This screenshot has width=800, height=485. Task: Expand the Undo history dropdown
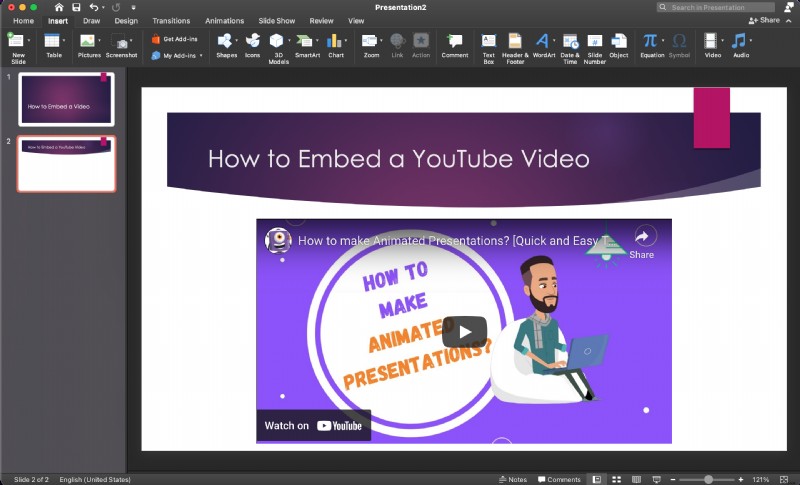coord(103,8)
